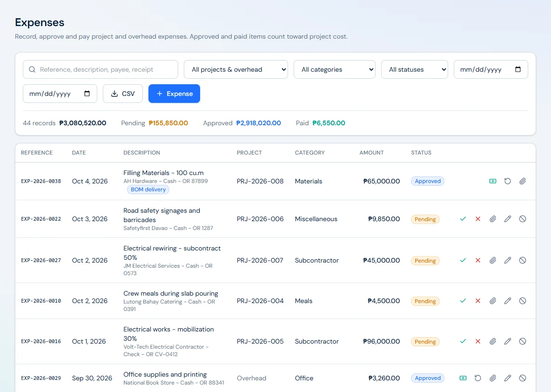Void EXP-2026-0029 with the ban icon
Screen dimensions: 551x392
pos(523,378)
